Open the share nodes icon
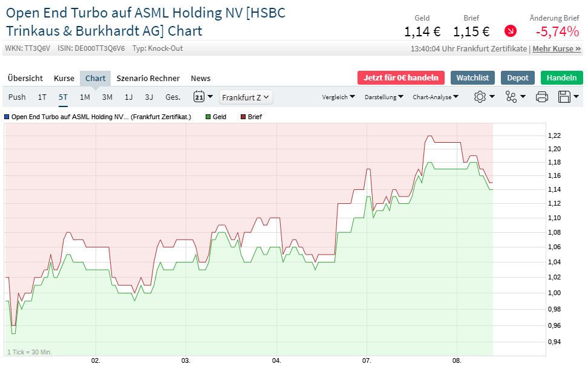Screen dimensions: 588x375 (x=511, y=97)
